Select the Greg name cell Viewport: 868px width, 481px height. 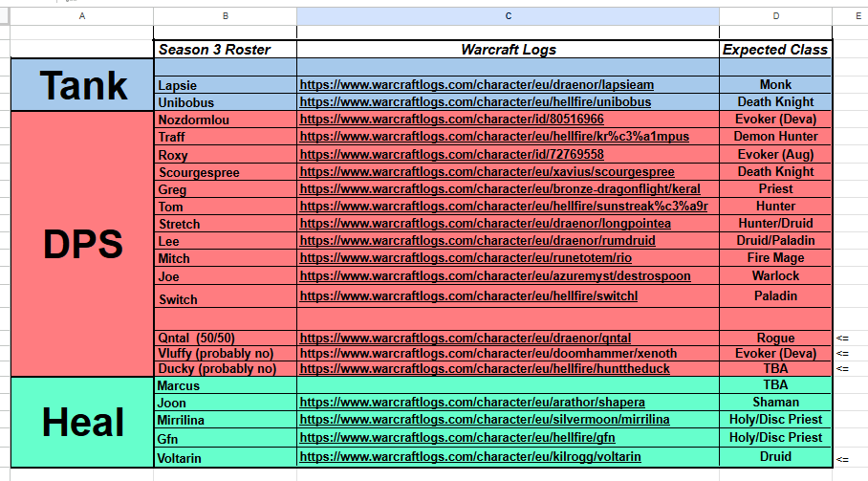(x=226, y=189)
